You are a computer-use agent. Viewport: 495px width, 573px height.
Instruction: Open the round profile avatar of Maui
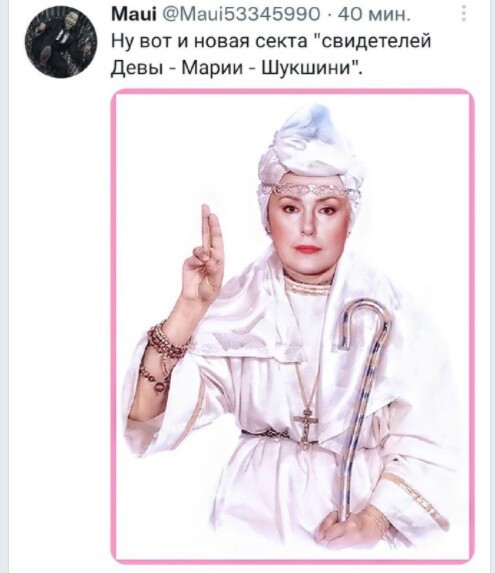(61, 42)
